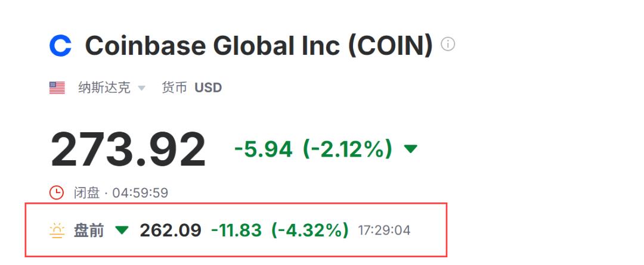The image size is (644, 265).
Task: Click the green down triangle after -2.12%
Action: tap(411, 149)
